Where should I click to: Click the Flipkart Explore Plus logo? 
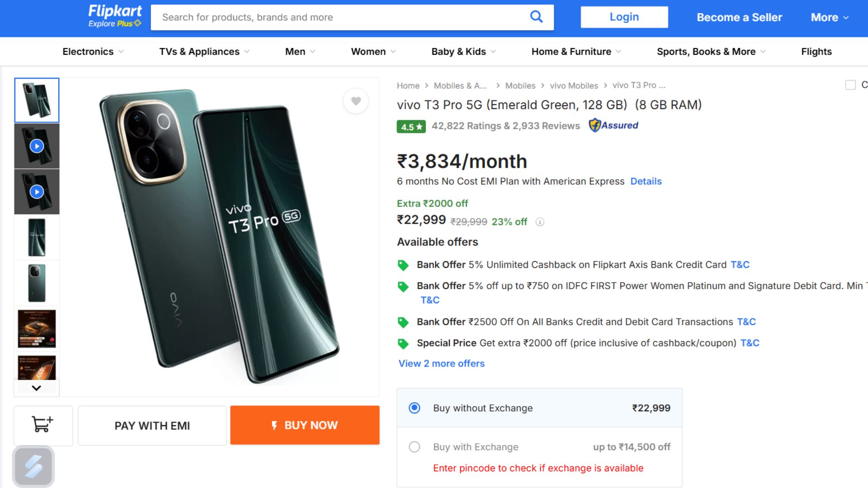pos(115,17)
